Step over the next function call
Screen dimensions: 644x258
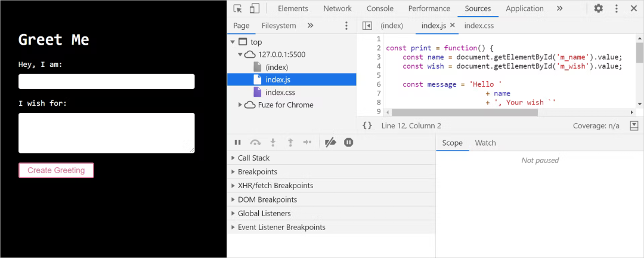(255, 142)
